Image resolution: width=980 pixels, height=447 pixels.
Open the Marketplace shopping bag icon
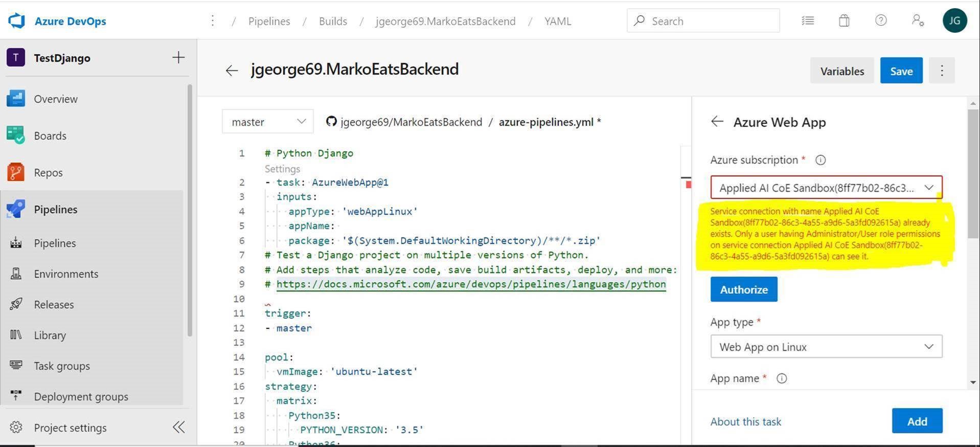(x=844, y=21)
